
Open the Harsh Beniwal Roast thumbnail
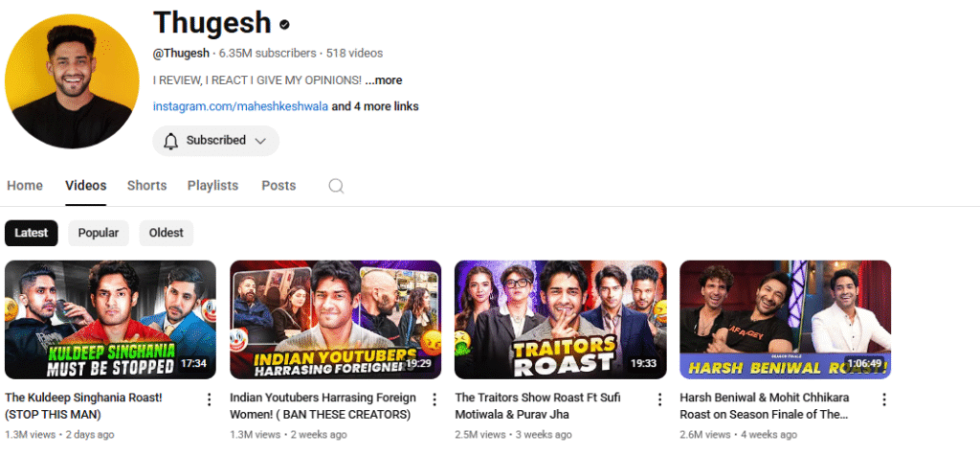(786, 320)
